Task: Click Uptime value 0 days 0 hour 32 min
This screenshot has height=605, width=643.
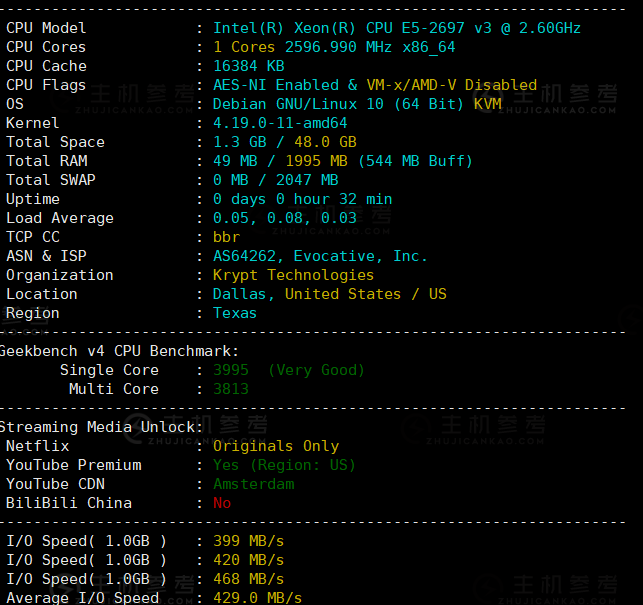Action: click(x=303, y=199)
